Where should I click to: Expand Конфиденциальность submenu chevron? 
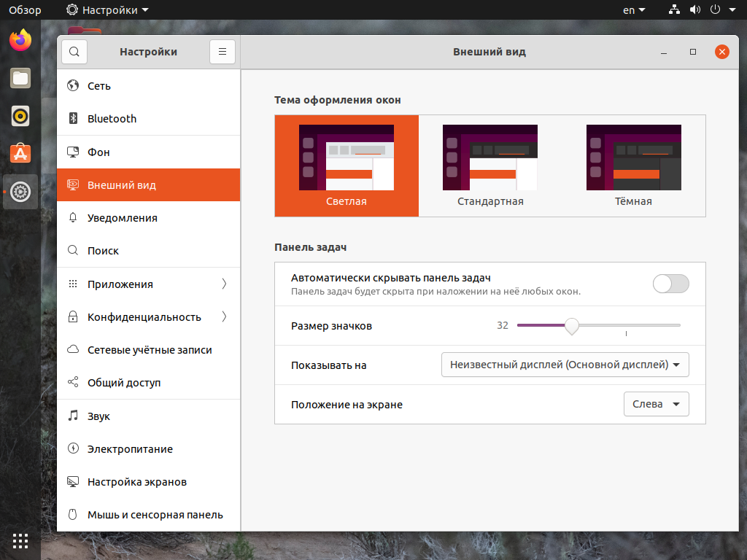click(x=224, y=316)
